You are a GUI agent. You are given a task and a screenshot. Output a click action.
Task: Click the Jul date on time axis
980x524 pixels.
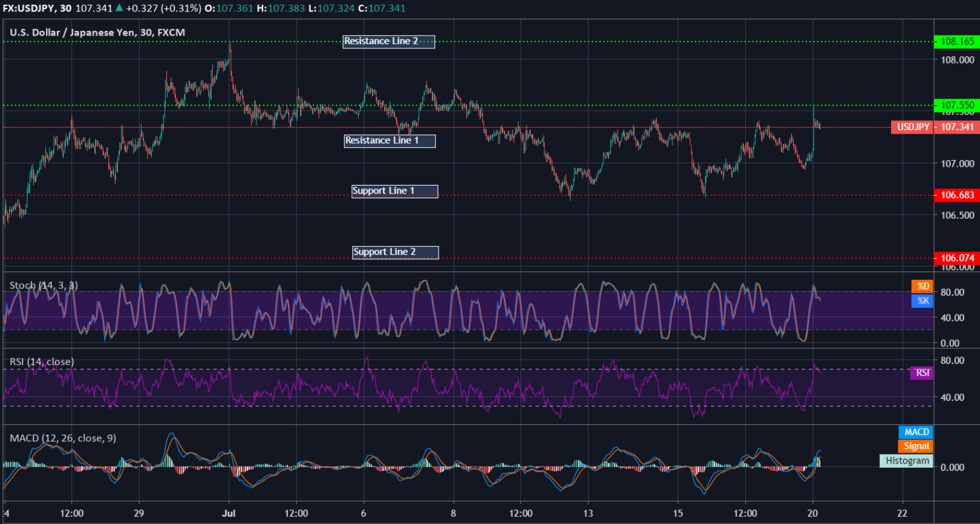click(x=229, y=513)
